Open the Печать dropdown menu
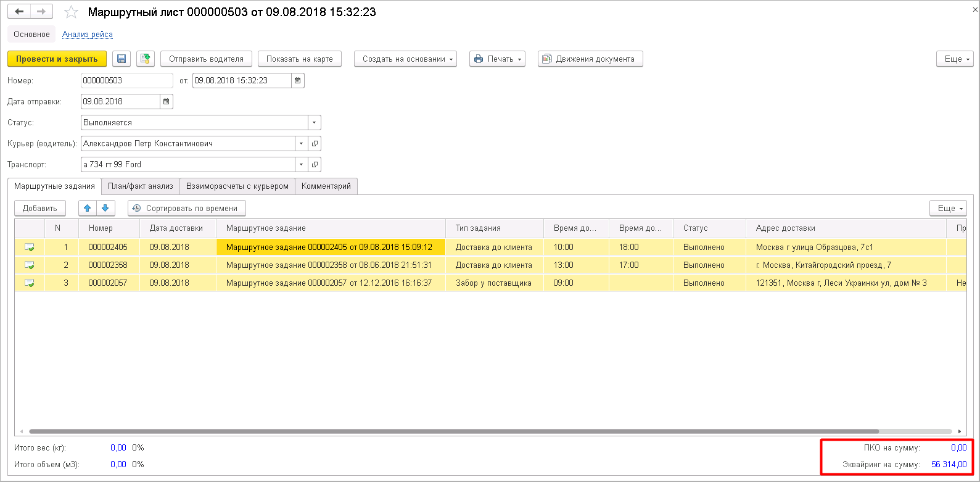The image size is (980, 482). pyautogui.click(x=497, y=59)
